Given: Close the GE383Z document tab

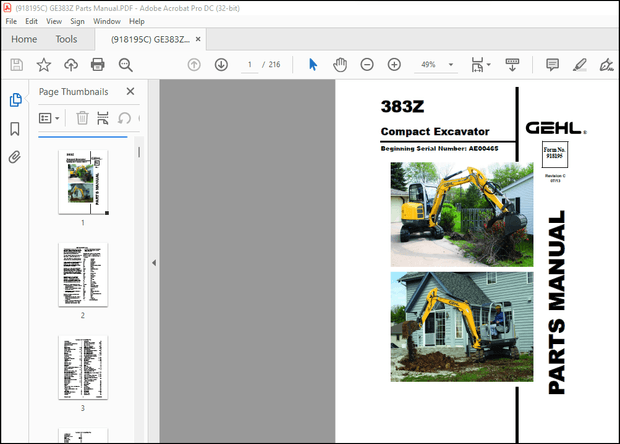Looking at the screenshot, I should tap(198, 39).
